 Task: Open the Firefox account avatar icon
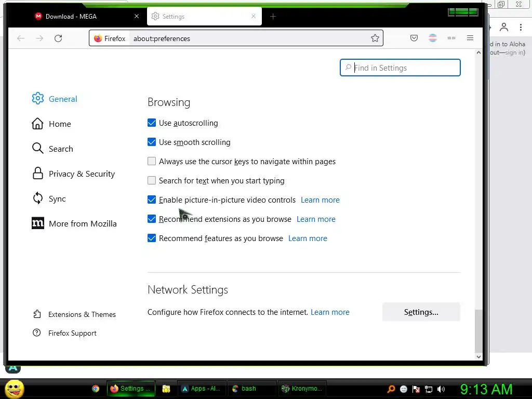(433, 38)
